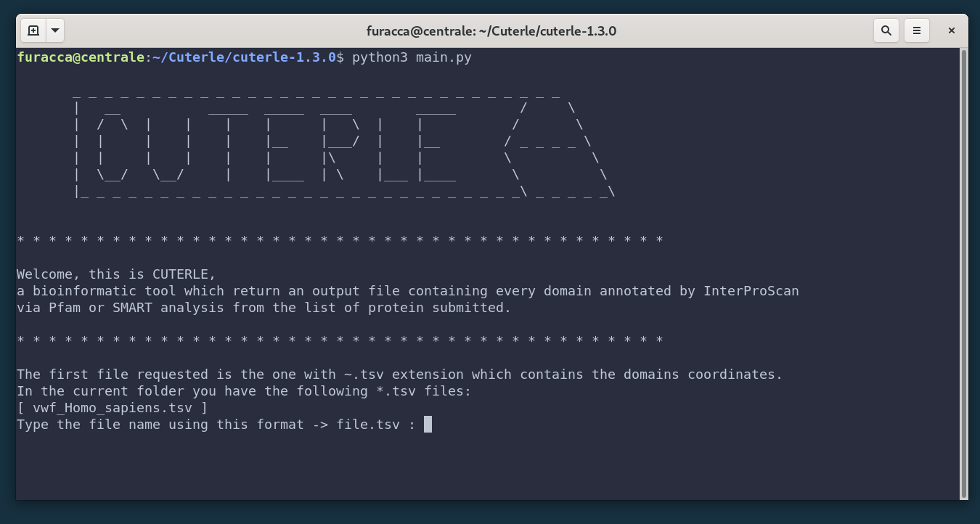Open a new terminal tab
The width and height of the screenshot is (980, 524).
point(33,30)
